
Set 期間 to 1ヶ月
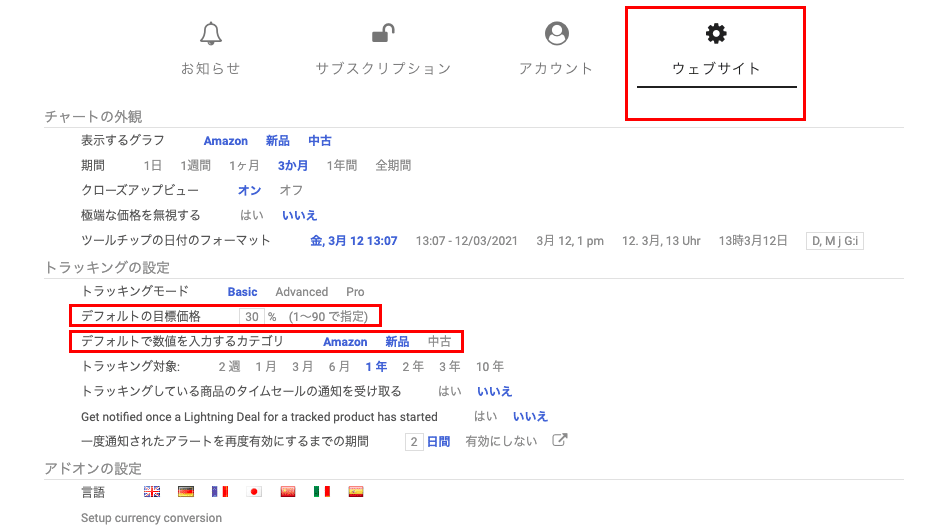click(x=245, y=166)
